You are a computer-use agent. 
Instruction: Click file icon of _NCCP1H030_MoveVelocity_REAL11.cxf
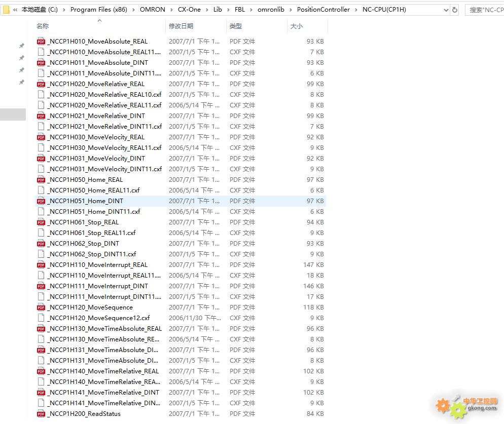tap(41, 148)
